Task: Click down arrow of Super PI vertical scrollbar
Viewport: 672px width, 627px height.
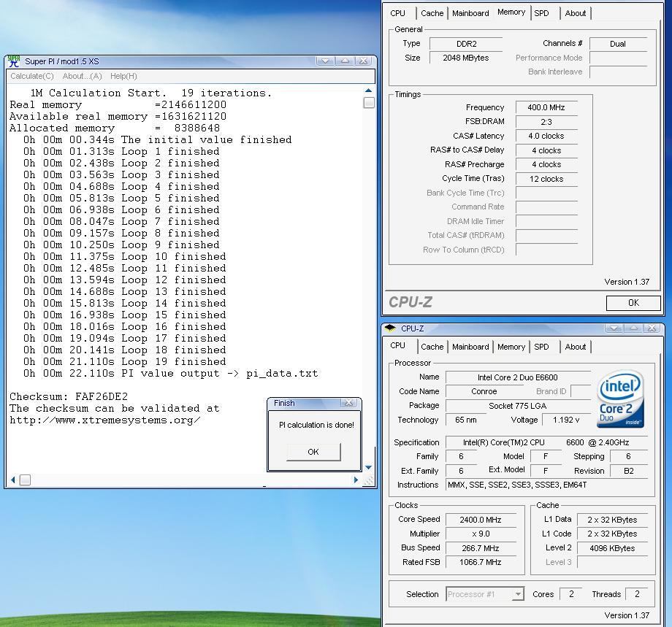Action: coord(368,468)
